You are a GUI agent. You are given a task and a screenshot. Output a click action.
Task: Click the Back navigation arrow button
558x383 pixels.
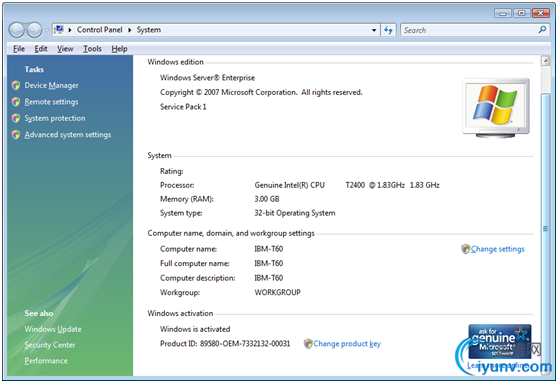tap(16, 30)
